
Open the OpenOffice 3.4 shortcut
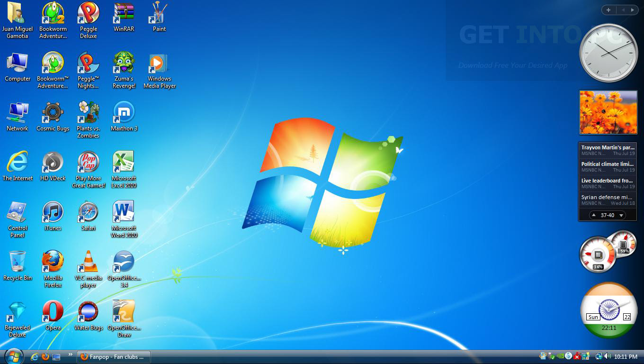point(124,269)
